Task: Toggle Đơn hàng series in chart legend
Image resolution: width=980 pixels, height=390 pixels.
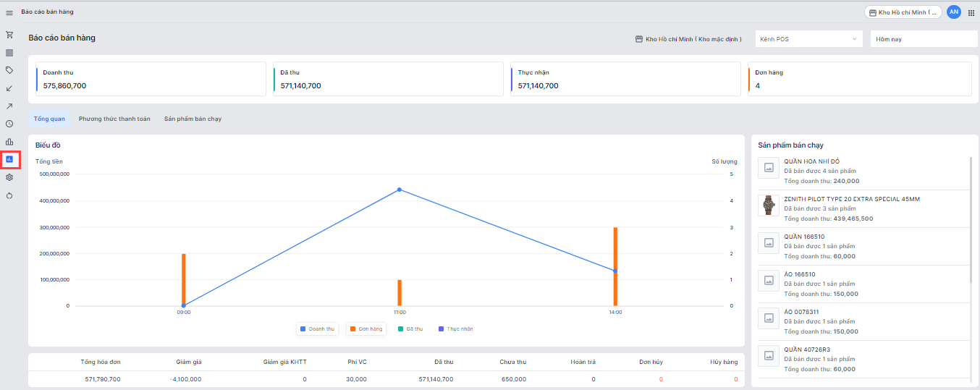Action: pyautogui.click(x=366, y=328)
